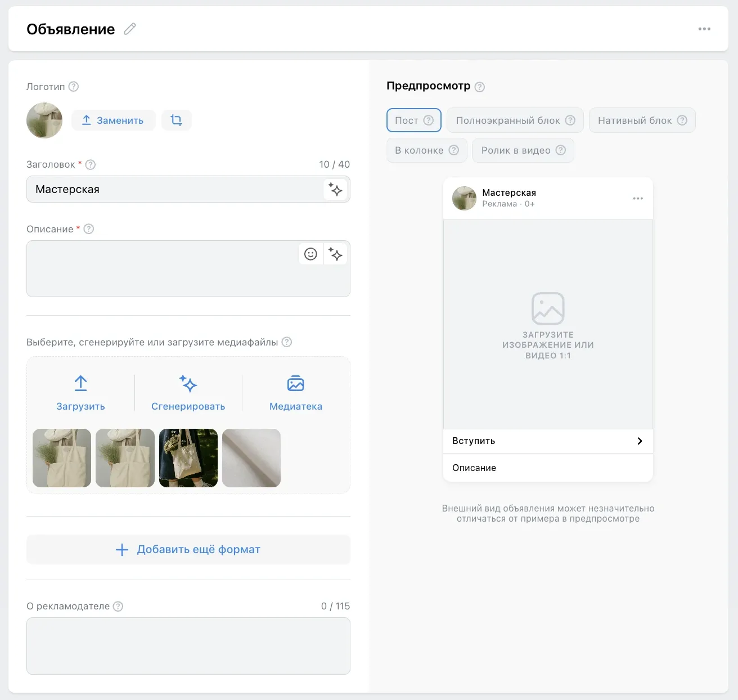
Task: Switch to Ролик в видео preview
Action: click(523, 150)
